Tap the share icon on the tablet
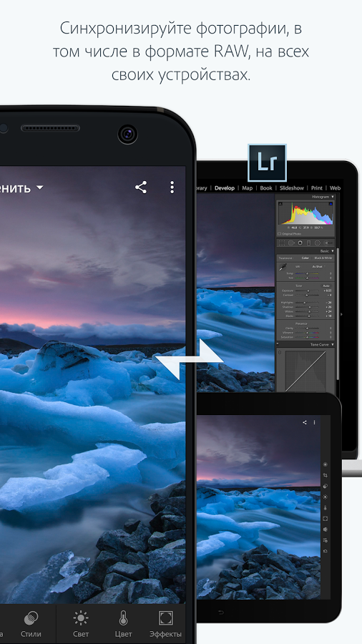 click(x=305, y=422)
